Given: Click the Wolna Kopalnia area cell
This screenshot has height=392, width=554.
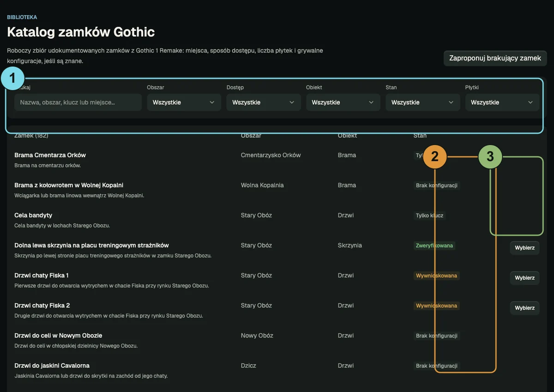Looking at the screenshot, I should click(x=262, y=185).
